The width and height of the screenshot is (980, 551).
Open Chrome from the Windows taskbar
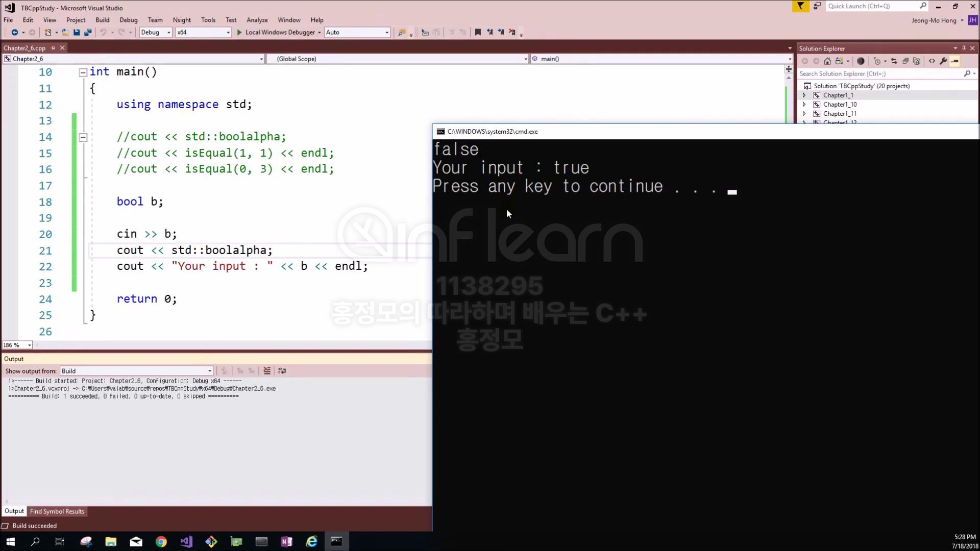[x=161, y=541]
